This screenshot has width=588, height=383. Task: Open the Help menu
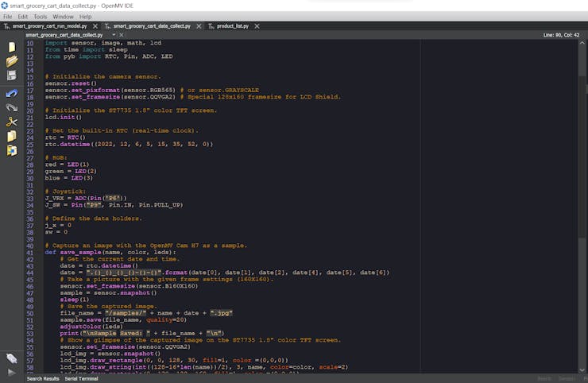[x=87, y=16]
